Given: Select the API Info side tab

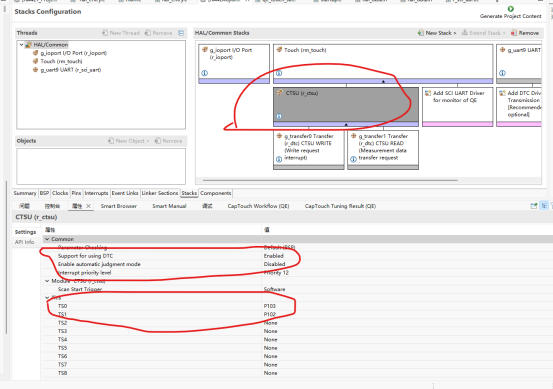Looking at the screenshot, I should pos(24,242).
